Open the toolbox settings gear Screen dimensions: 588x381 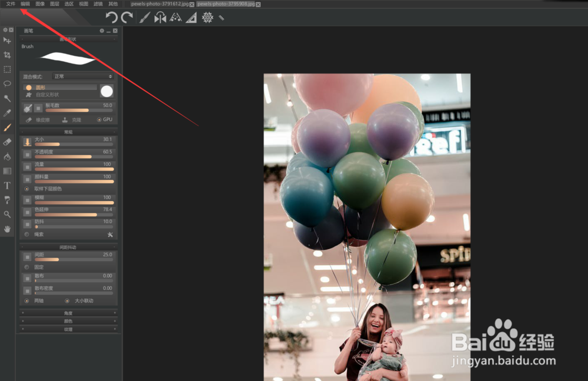pyautogui.click(x=5, y=30)
